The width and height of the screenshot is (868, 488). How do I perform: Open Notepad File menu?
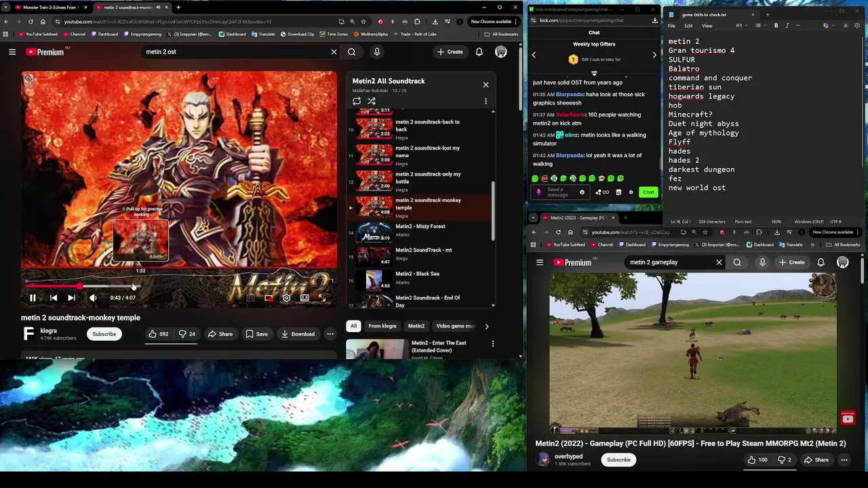(x=671, y=26)
